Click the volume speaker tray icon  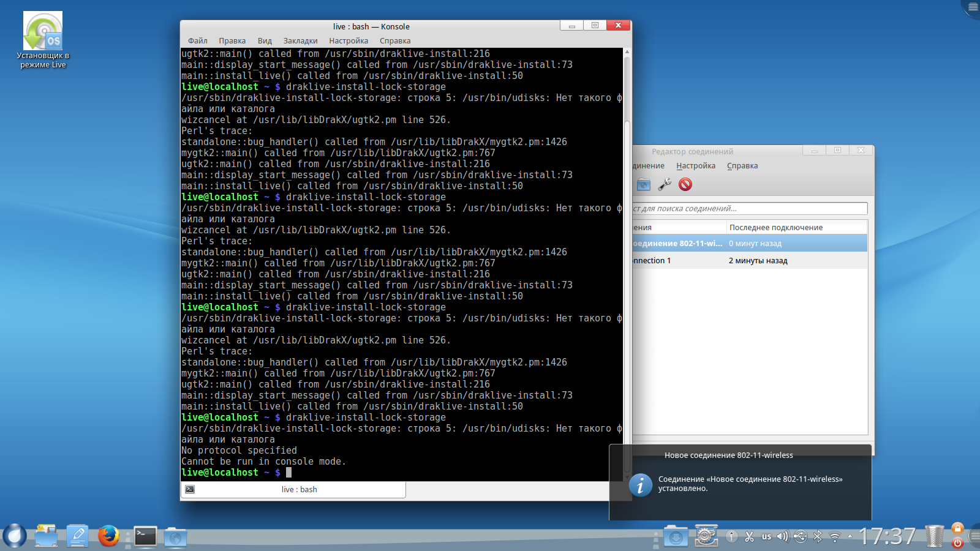[x=783, y=537]
